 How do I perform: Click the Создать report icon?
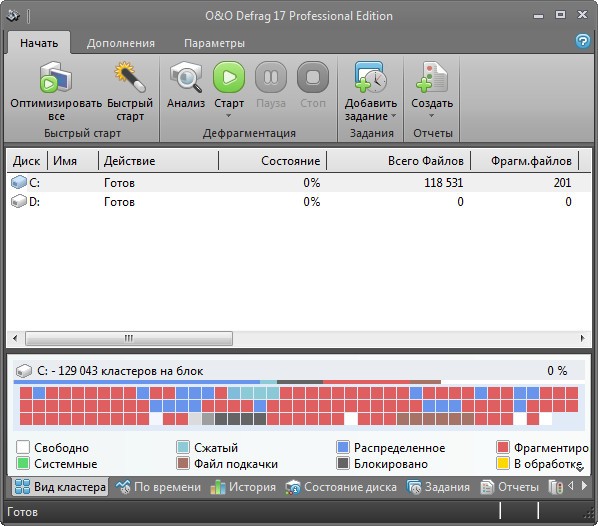coord(432,77)
